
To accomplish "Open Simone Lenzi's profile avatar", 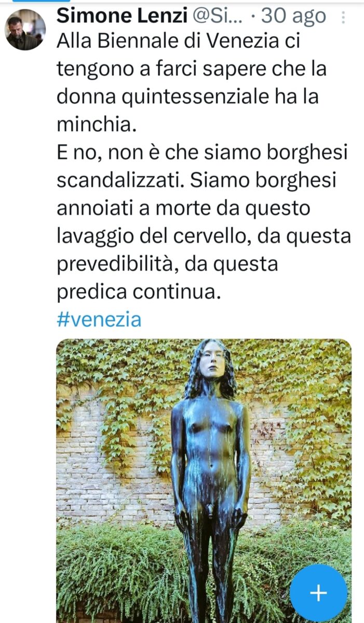I will point(25,30).
